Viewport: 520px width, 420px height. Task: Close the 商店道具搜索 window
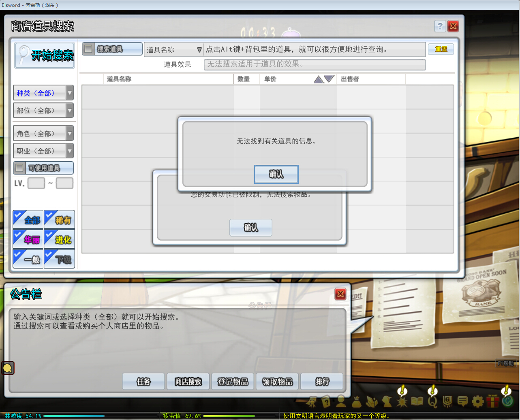(x=453, y=26)
